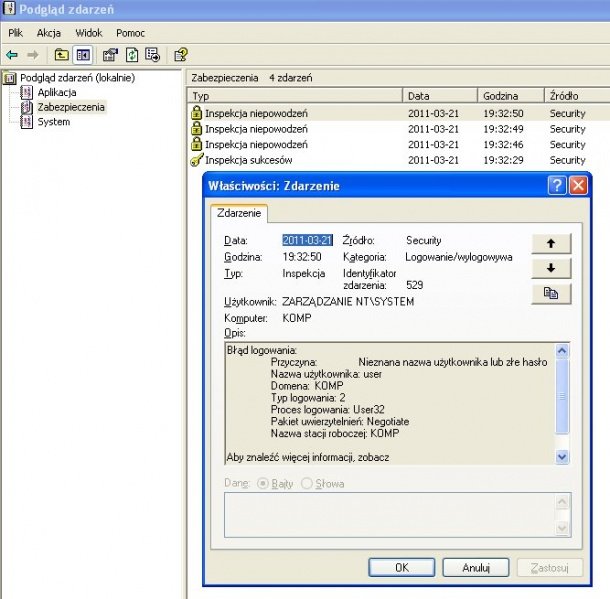The image size is (610, 599).
Task: Select the System log in tree
Action: [x=53, y=122]
